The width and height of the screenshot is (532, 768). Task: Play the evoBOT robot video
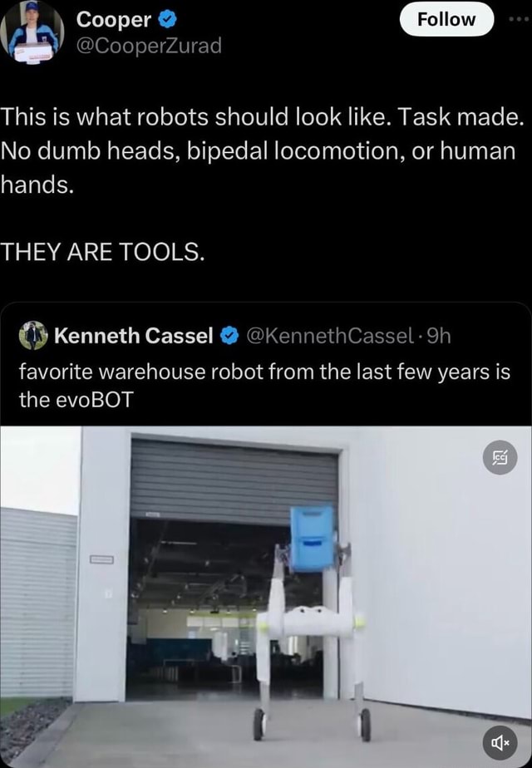(266, 597)
